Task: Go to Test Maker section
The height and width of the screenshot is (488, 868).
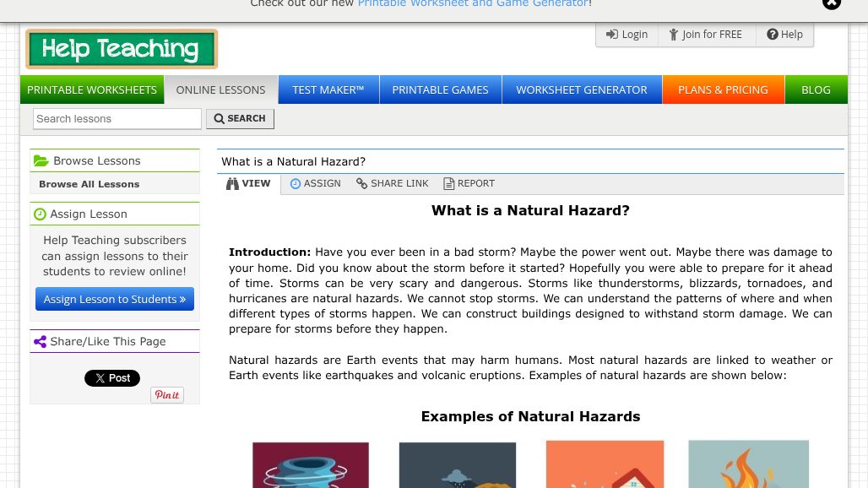Action: click(x=328, y=89)
